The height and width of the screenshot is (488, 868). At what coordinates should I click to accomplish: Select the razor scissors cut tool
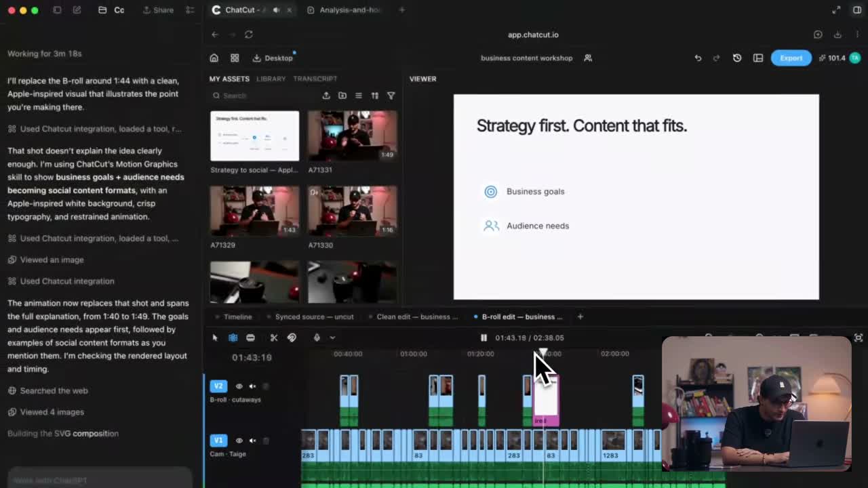click(x=274, y=338)
